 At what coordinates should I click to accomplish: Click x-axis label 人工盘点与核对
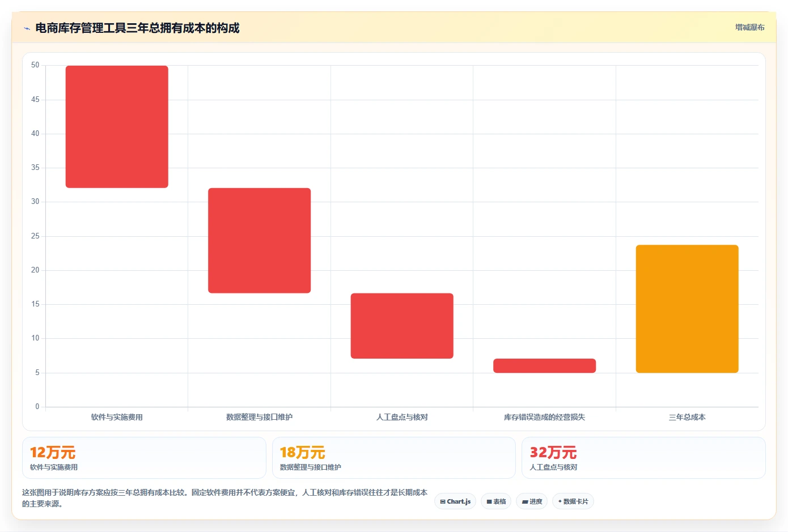coord(402,417)
